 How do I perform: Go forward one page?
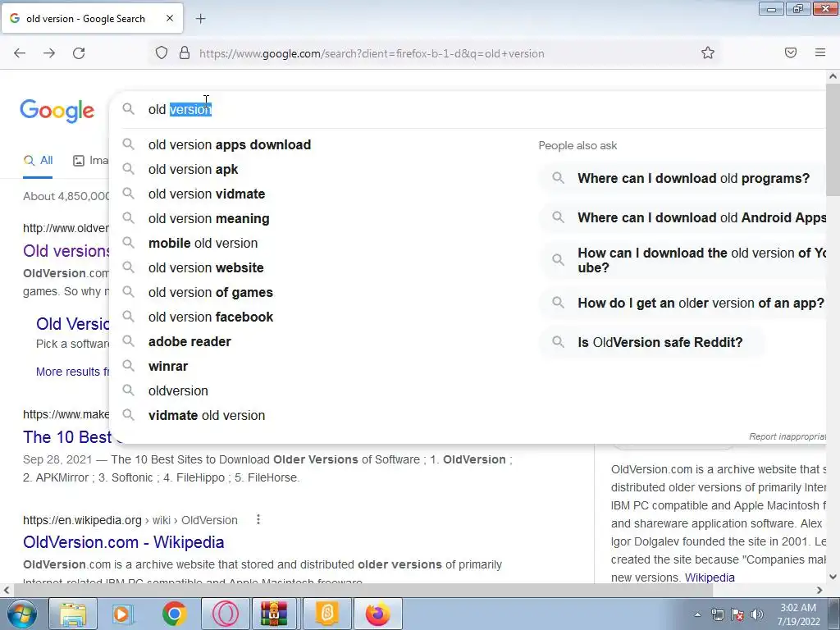[x=49, y=53]
